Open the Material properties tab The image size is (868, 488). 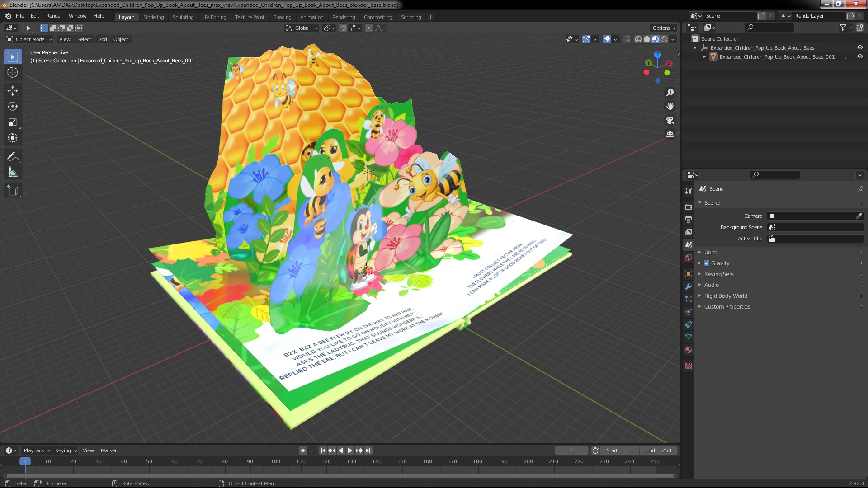coord(689,350)
